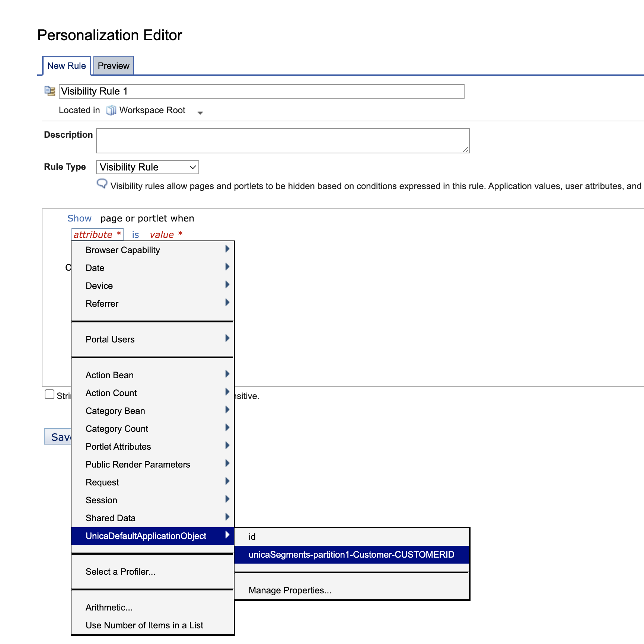Image resolution: width=644 pixels, height=644 pixels.
Task: Open Manage Properties from the submenu
Action: coord(290,590)
